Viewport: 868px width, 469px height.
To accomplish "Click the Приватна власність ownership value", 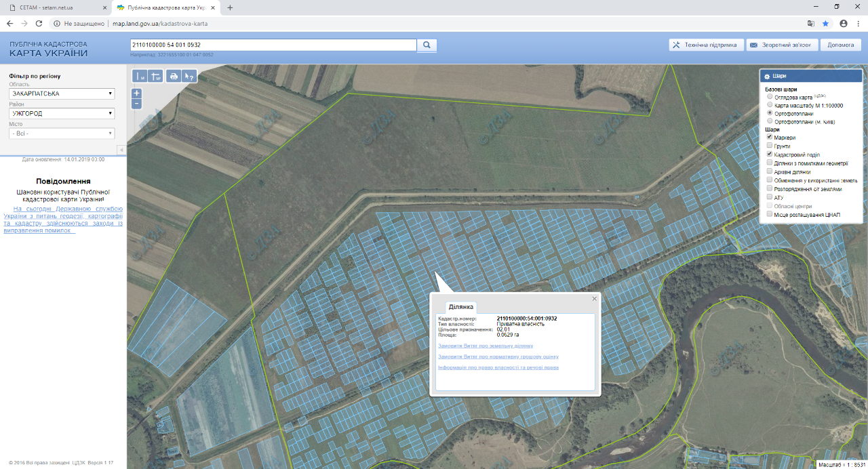I will click(x=521, y=324).
